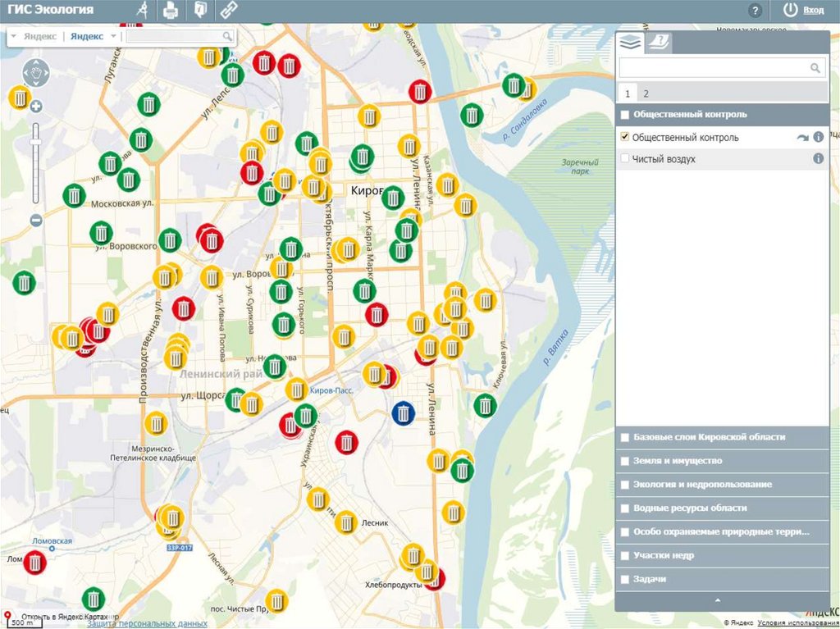
Task: Click the Вход login link
Action: 813,10
